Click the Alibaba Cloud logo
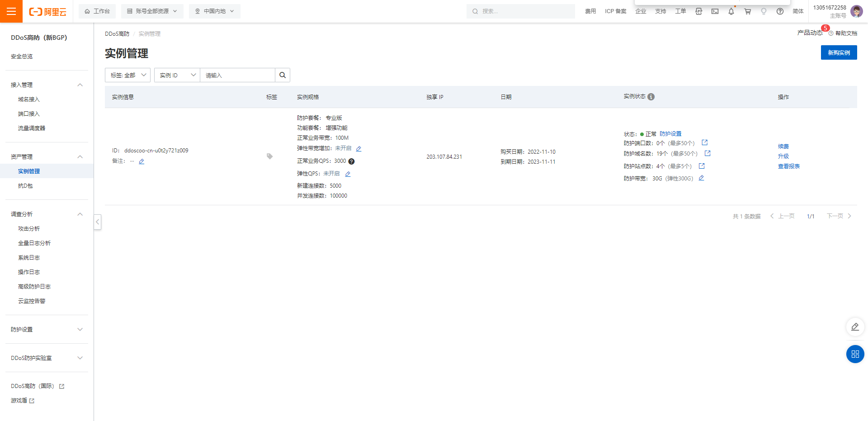Screen dimensions: 868x421 [47, 12]
